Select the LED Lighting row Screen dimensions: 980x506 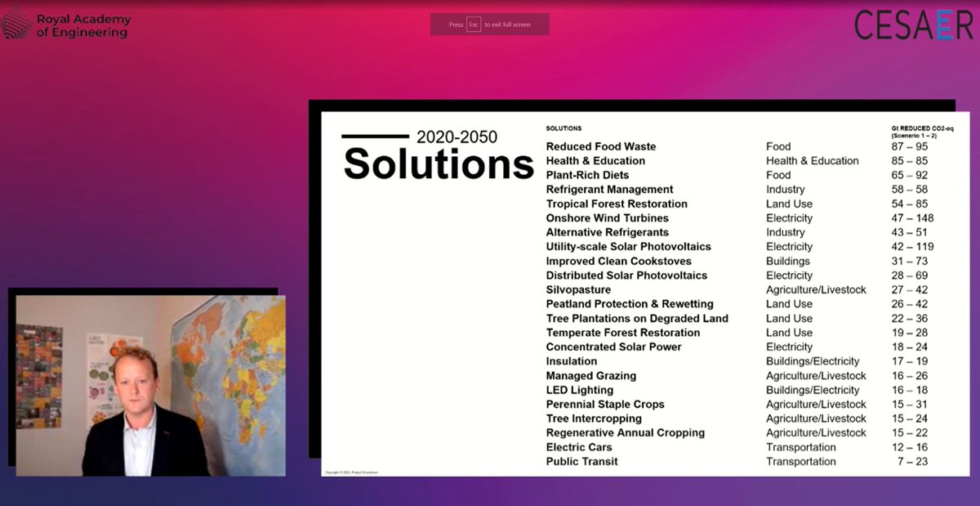[738, 390]
